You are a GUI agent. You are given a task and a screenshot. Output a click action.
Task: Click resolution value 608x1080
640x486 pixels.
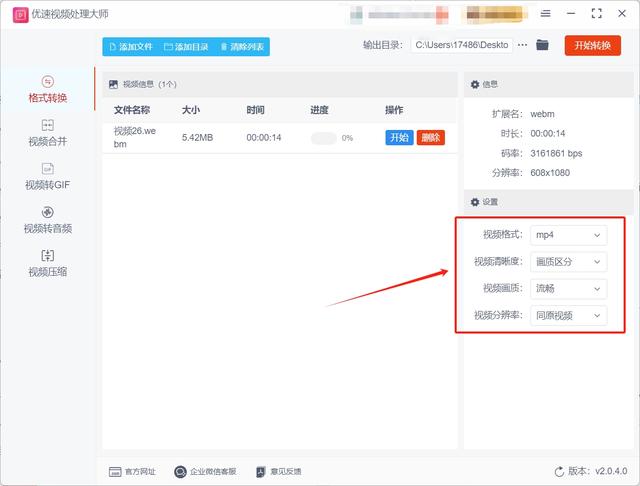click(x=550, y=173)
